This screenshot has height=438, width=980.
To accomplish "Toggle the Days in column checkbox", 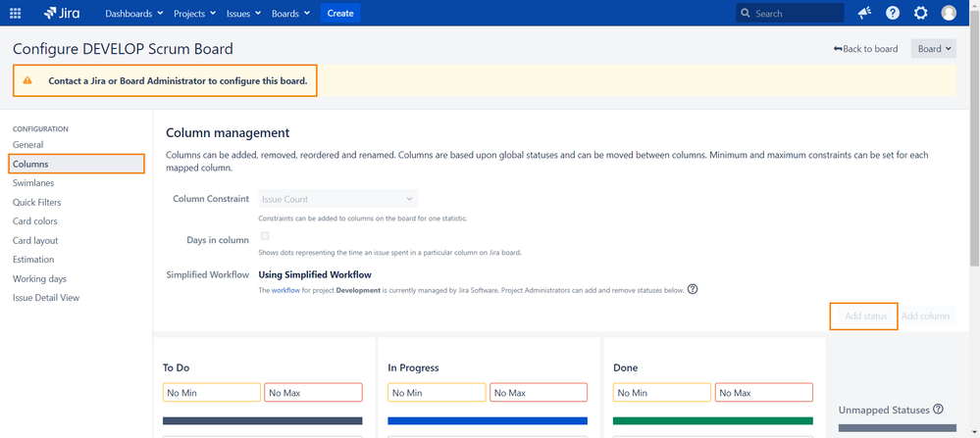I will [265, 236].
